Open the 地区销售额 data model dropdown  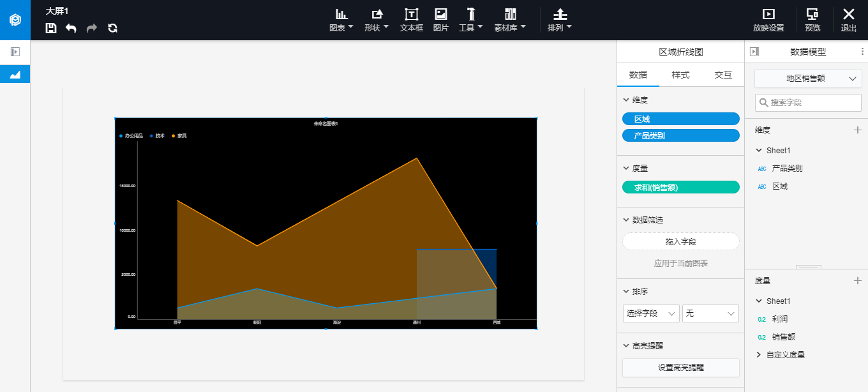pyautogui.click(x=807, y=79)
